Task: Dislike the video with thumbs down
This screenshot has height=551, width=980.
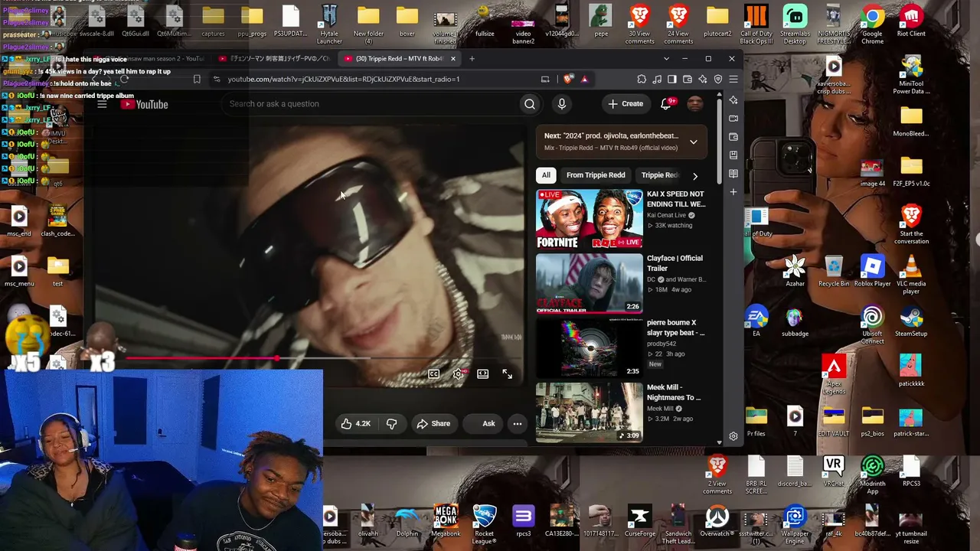Action: click(391, 423)
